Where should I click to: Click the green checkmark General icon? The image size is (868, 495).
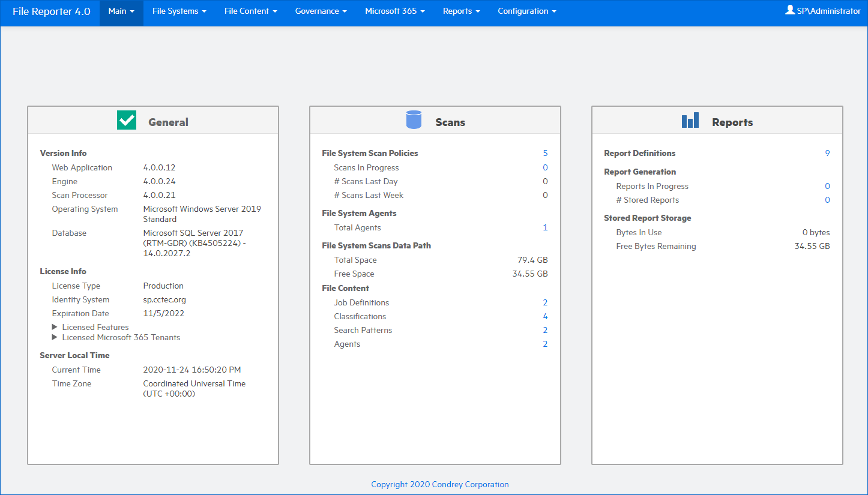[127, 121]
